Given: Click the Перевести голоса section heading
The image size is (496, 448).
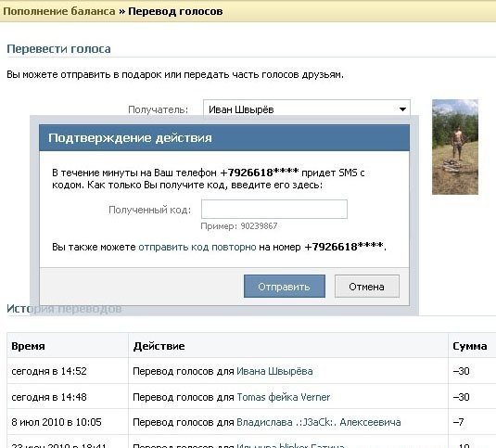Looking at the screenshot, I should pyautogui.click(x=58, y=49).
